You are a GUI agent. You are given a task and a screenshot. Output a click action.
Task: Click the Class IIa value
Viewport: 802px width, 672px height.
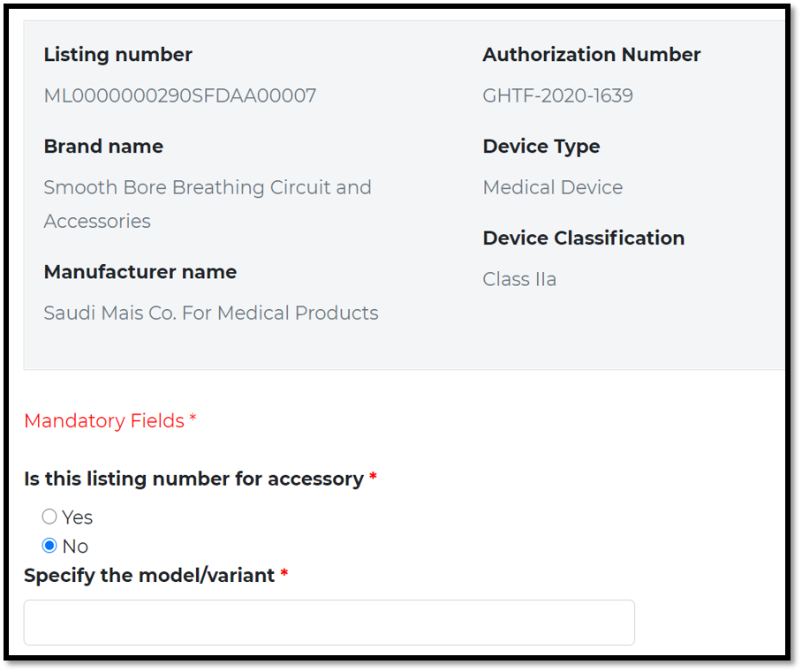click(x=519, y=279)
